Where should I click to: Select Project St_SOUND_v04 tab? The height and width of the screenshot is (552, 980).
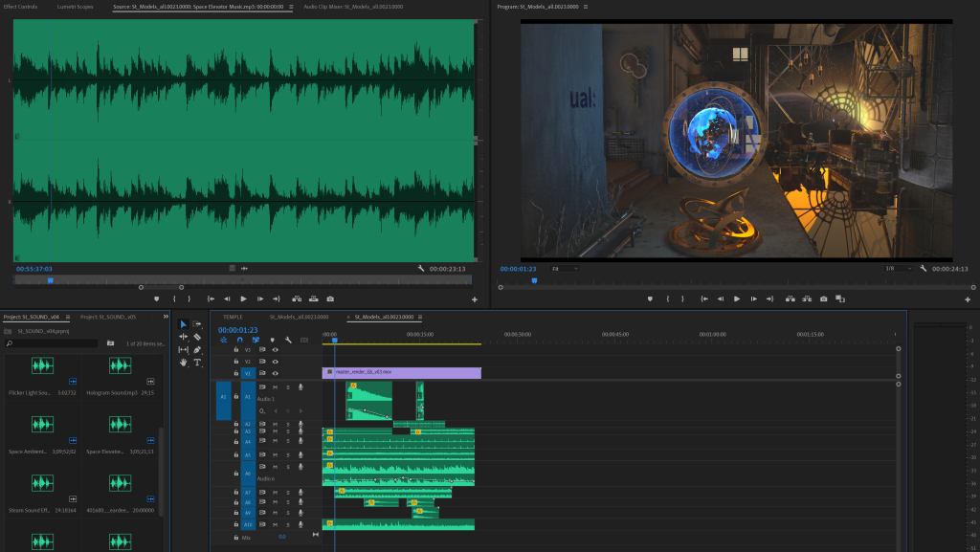(32, 318)
